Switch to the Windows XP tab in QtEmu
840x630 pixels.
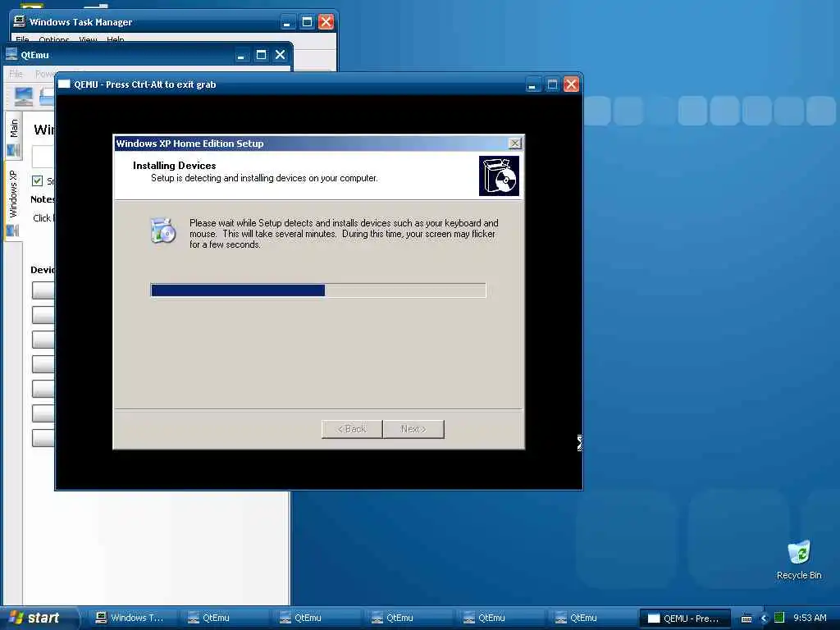tap(13, 202)
